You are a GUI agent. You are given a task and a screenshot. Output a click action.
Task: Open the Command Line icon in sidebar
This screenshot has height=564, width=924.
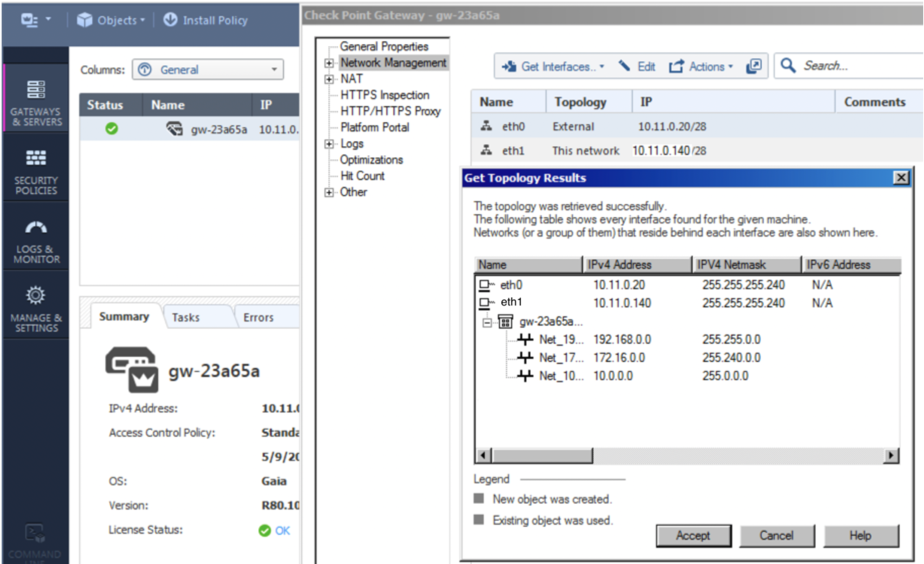(x=35, y=533)
